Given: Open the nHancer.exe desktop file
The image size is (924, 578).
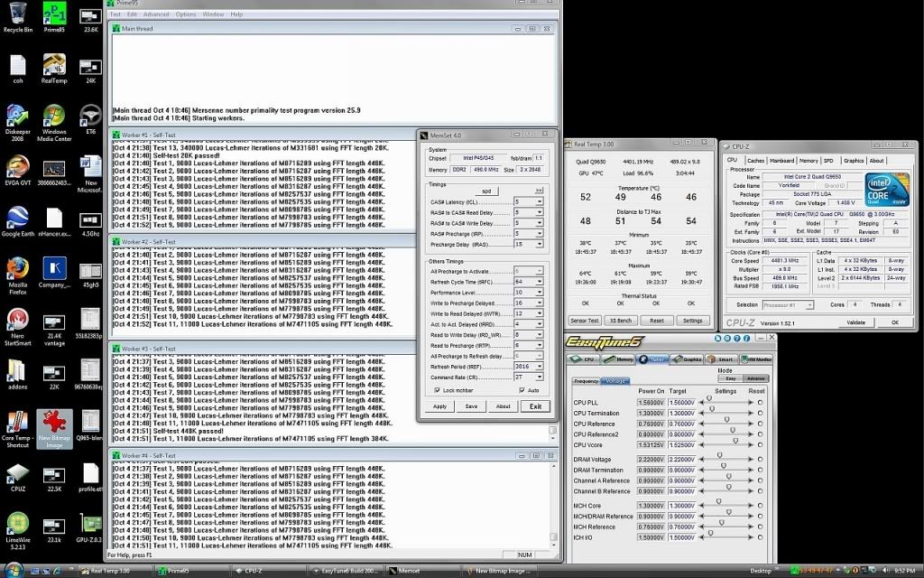Looking at the screenshot, I should pos(54,221).
